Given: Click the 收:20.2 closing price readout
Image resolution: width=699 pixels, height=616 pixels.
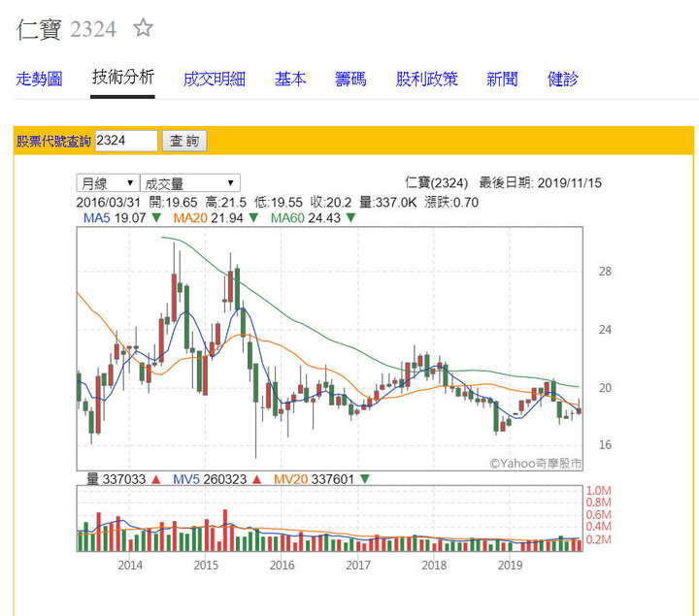Looking at the screenshot, I should (331, 203).
